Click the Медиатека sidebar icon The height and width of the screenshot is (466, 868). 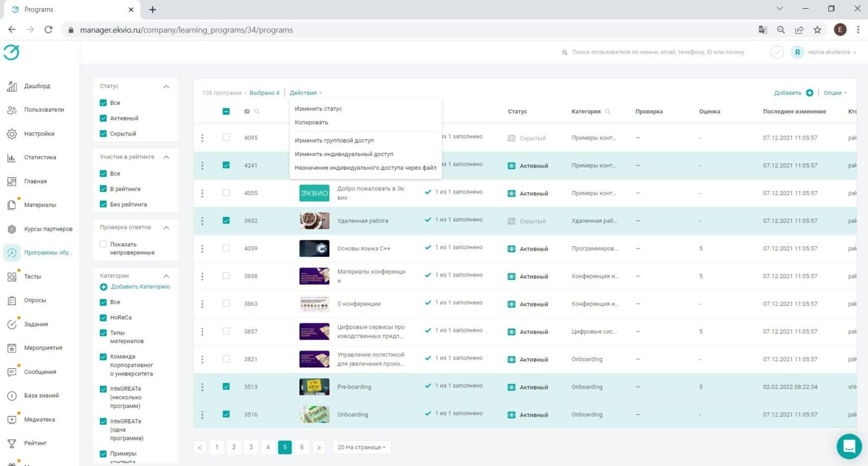tap(12, 420)
